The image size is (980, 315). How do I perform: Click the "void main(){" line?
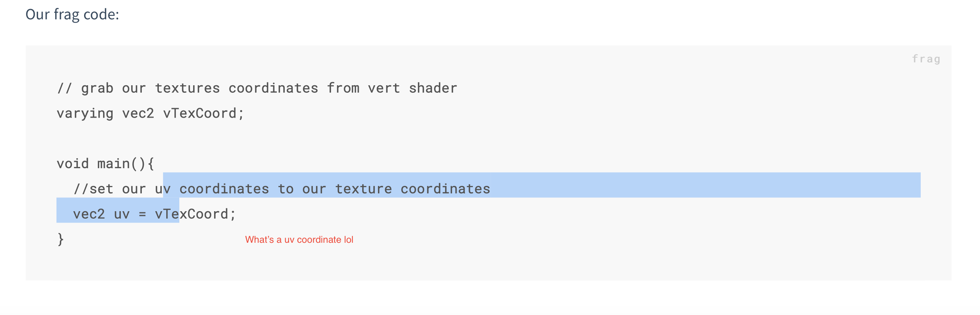[x=105, y=163]
